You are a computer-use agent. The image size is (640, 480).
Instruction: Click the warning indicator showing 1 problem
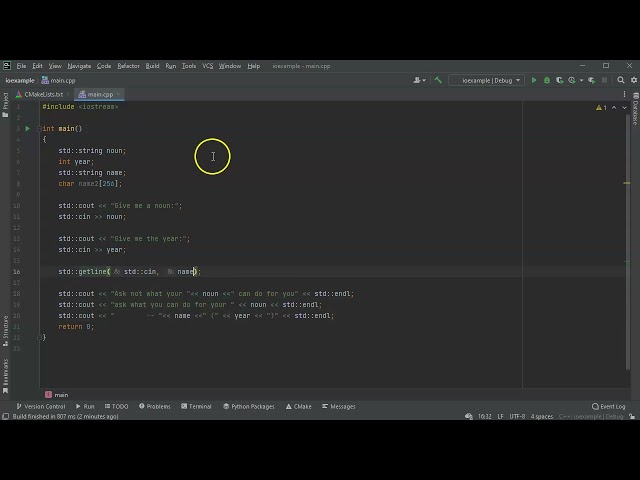point(601,108)
